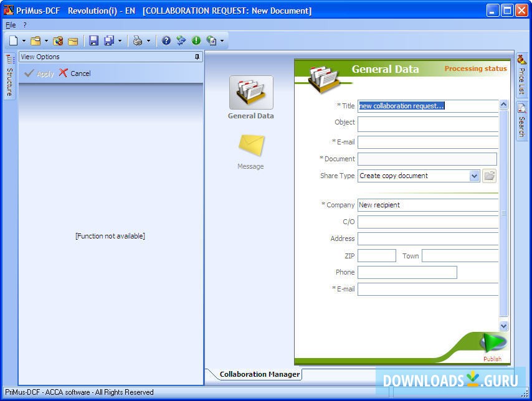Click the Address input field
532x401 pixels.
point(428,239)
